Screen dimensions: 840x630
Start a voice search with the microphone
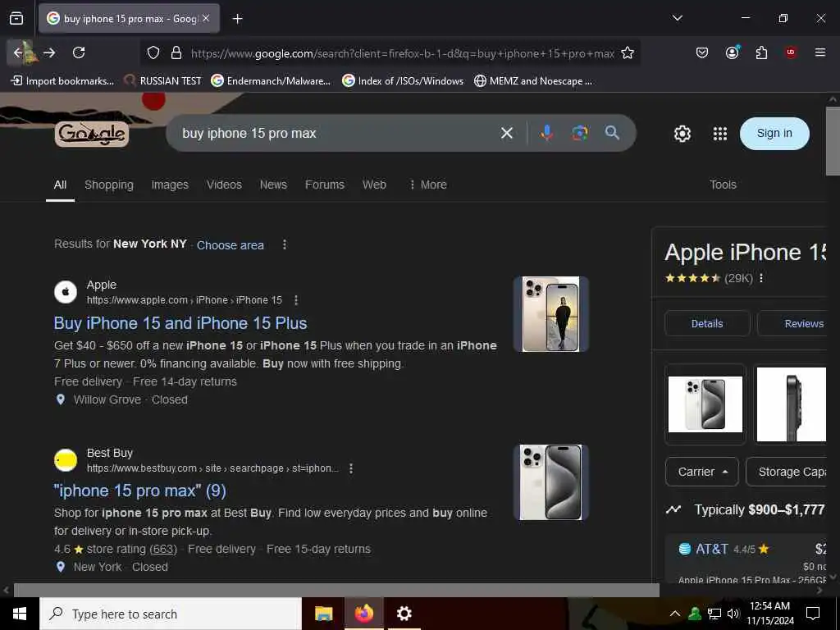click(546, 133)
